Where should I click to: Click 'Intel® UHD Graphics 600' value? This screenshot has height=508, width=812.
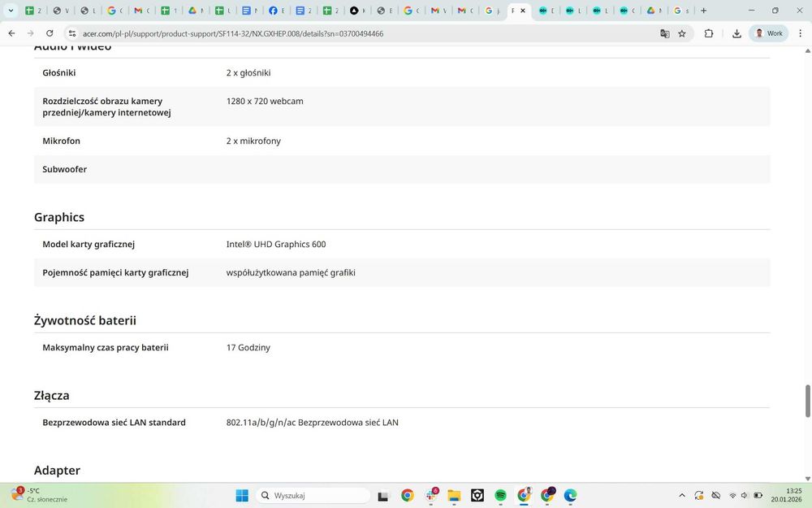pyautogui.click(x=276, y=244)
